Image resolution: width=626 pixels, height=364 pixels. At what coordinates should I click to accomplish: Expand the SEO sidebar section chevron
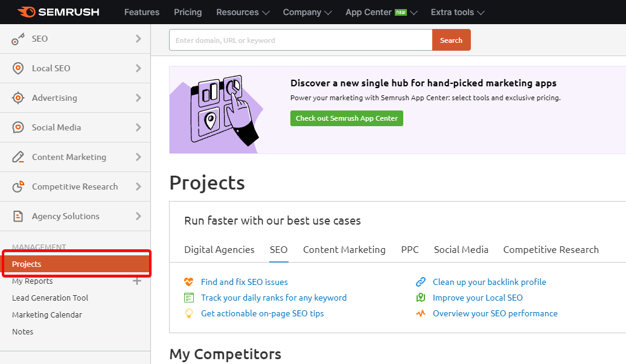pyautogui.click(x=138, y=39)
